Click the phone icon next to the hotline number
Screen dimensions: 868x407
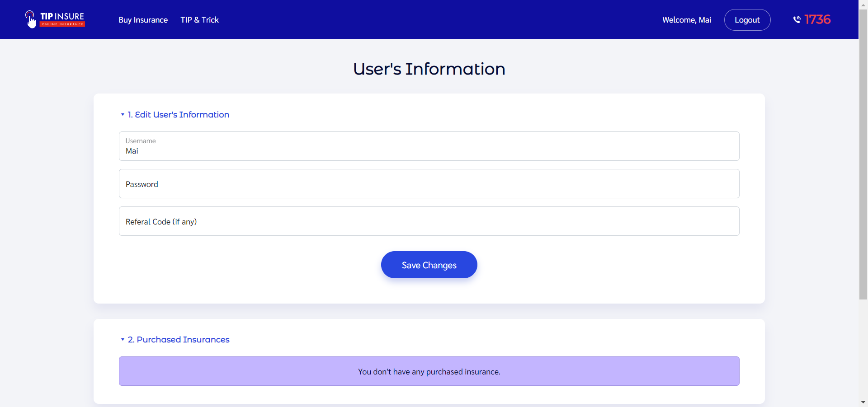(x=797, y=19)
